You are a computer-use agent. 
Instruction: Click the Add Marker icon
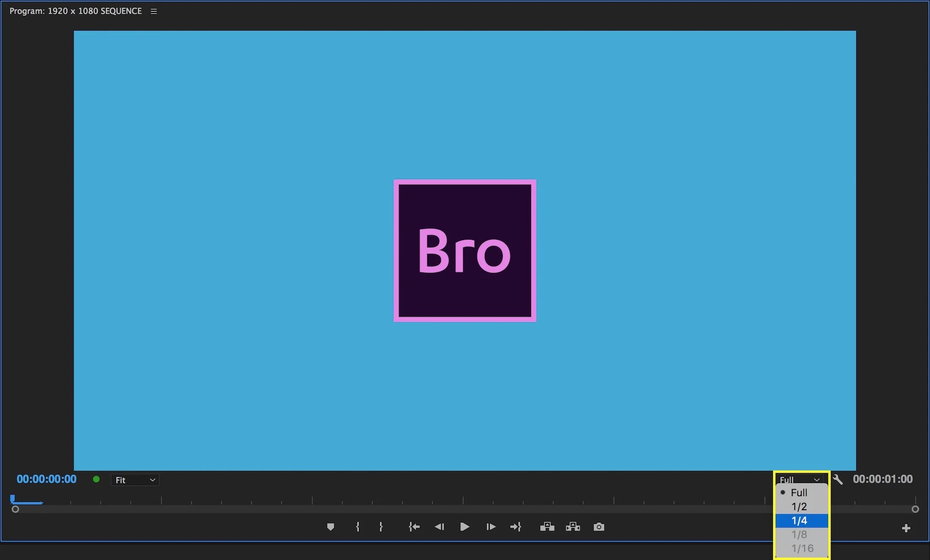331,527
